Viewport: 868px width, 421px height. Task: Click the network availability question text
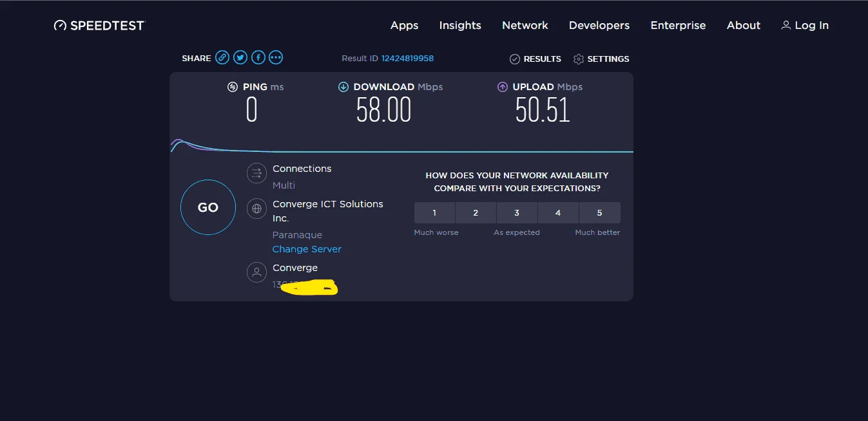coord(517,182)
